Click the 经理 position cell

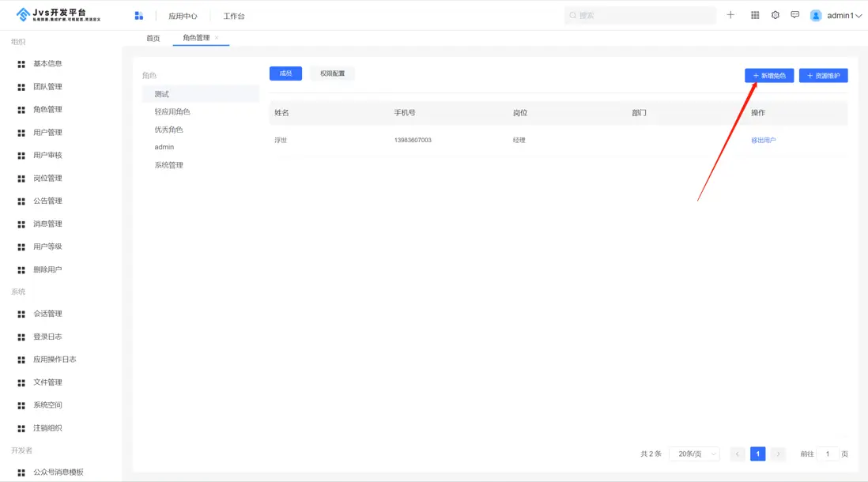click(x=519, y=141)
